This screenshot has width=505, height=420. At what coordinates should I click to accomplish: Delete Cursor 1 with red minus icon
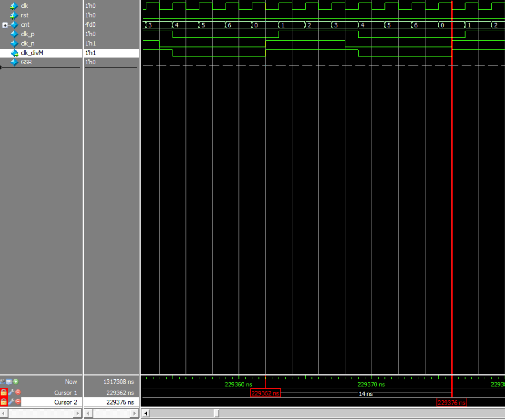click(x=18, y=392)
